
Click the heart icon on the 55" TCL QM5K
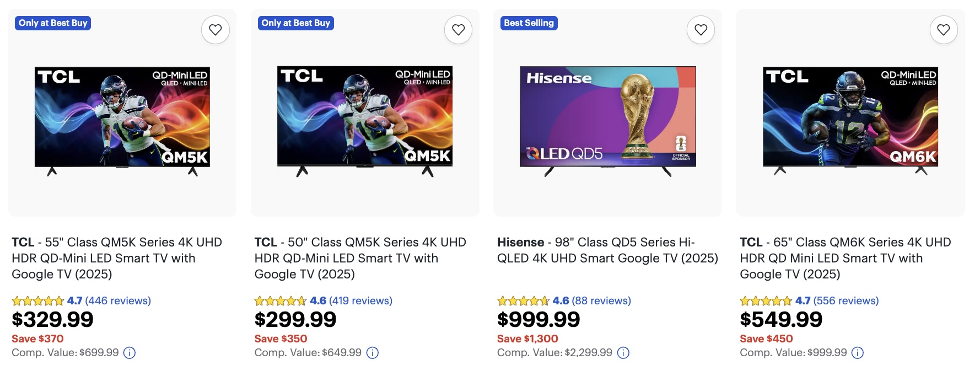[215, 30]
